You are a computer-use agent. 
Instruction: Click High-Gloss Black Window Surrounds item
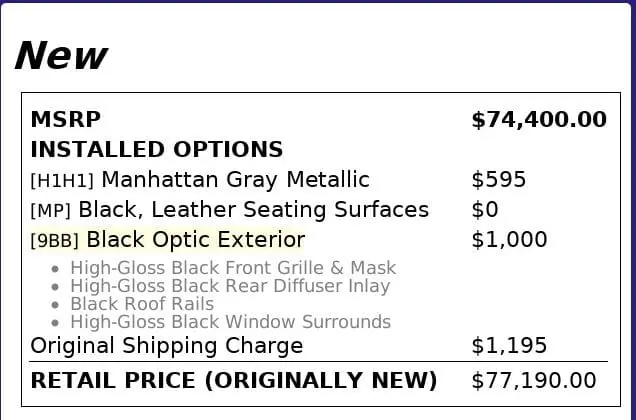[230, 322]
